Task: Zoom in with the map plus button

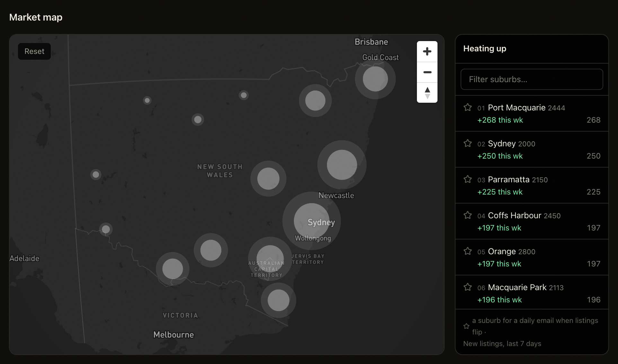Action: pos(427,51)
